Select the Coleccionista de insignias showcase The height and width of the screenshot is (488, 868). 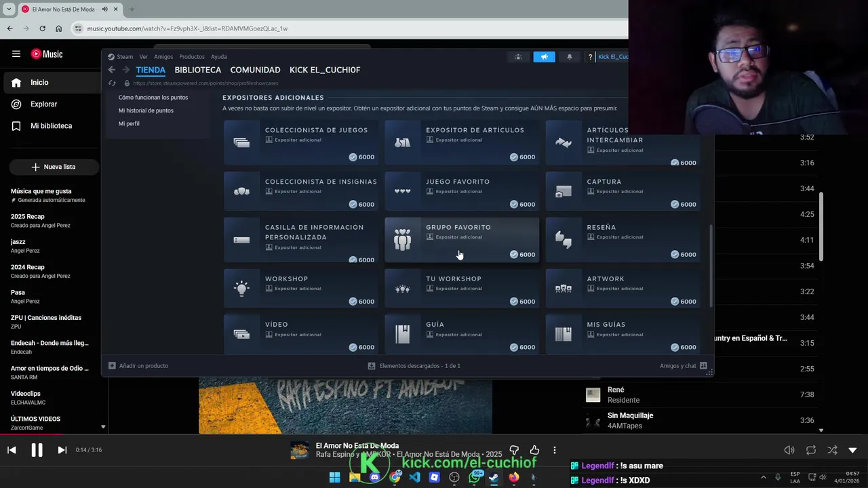click(301, 190)
